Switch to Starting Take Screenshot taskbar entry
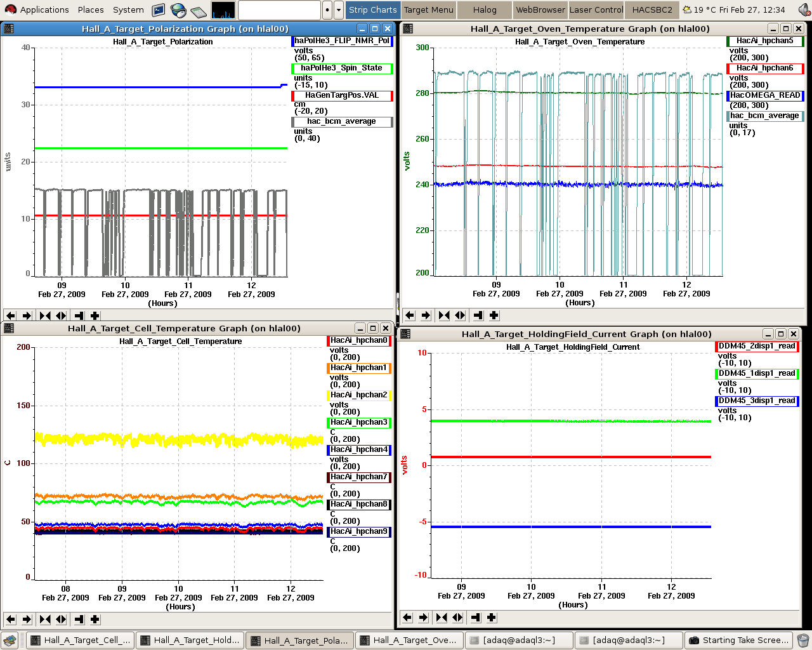The height and width of the screenshot is (650, 812). click(738, 640)
